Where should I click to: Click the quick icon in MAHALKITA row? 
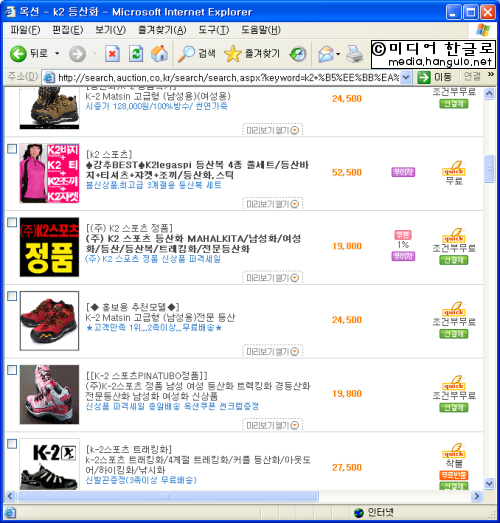coord(454,235)
